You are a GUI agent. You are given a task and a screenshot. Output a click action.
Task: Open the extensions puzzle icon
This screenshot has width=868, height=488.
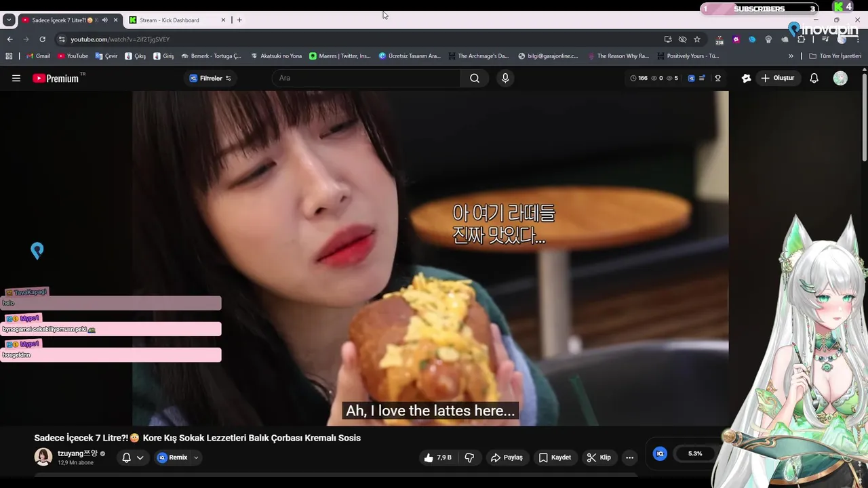tap(802, 39)
